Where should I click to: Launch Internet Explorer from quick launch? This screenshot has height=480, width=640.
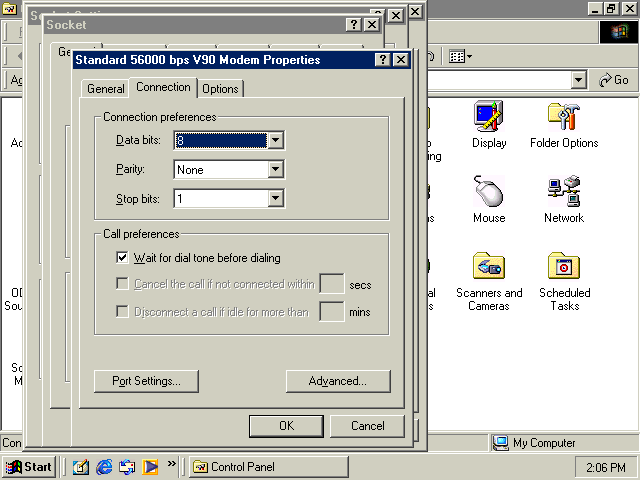(104, 467)
